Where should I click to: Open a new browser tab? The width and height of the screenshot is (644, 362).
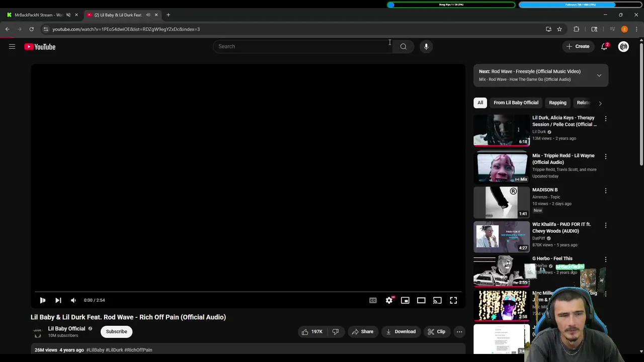(x=168, y=15)
